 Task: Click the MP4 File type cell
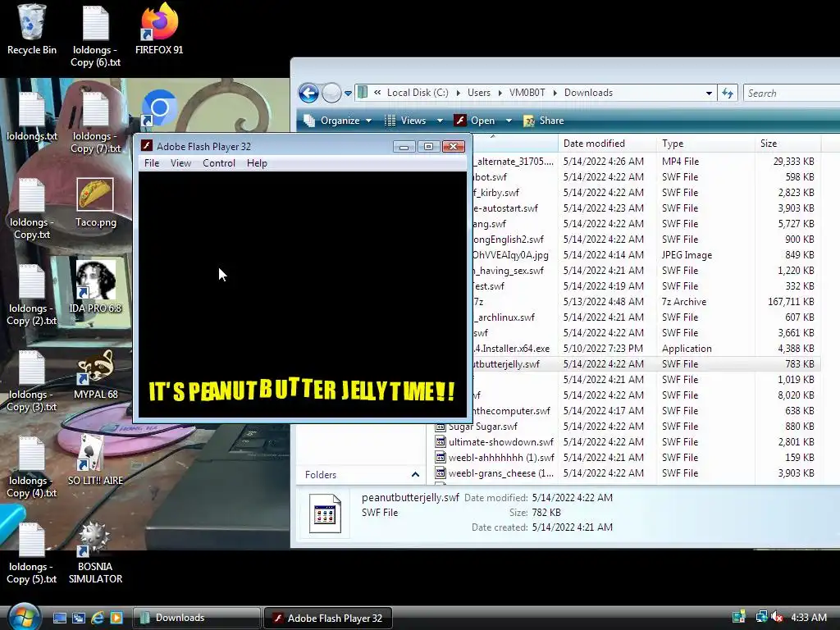click(680, 162)
